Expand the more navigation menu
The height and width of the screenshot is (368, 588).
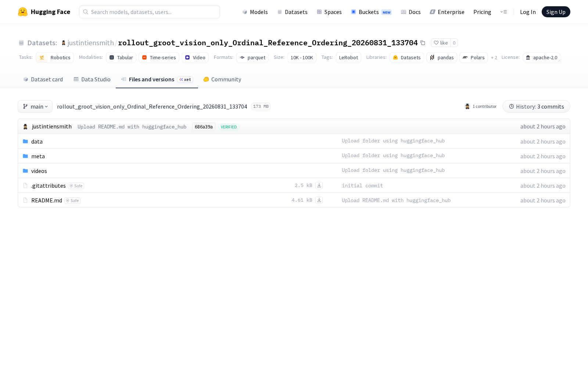(503, 12)
